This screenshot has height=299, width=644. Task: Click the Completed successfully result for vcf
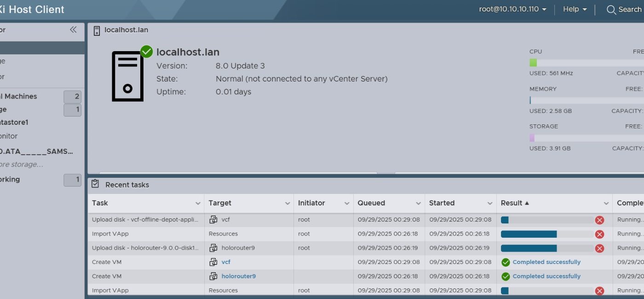[x=546, y=262]
